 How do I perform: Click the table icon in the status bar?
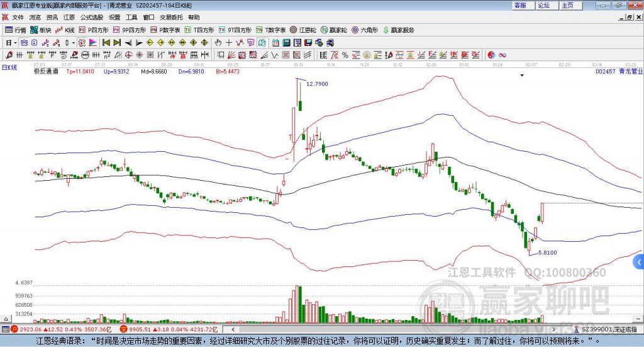pos(5,329)
